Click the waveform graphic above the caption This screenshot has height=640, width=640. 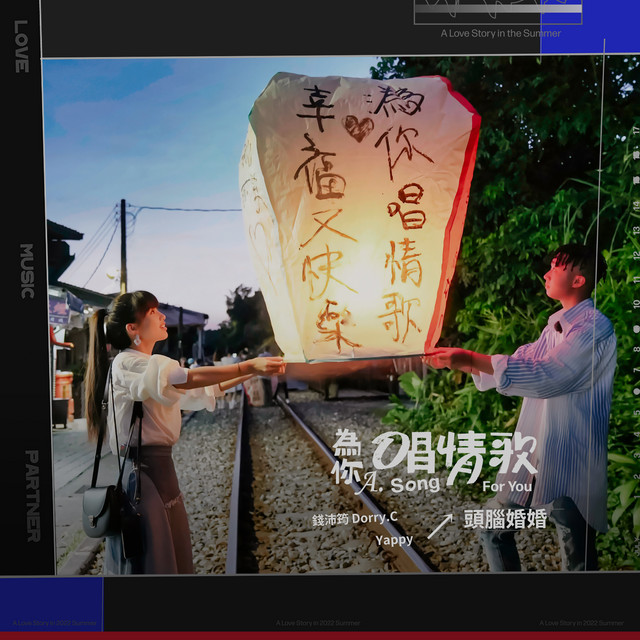point(498,11)
